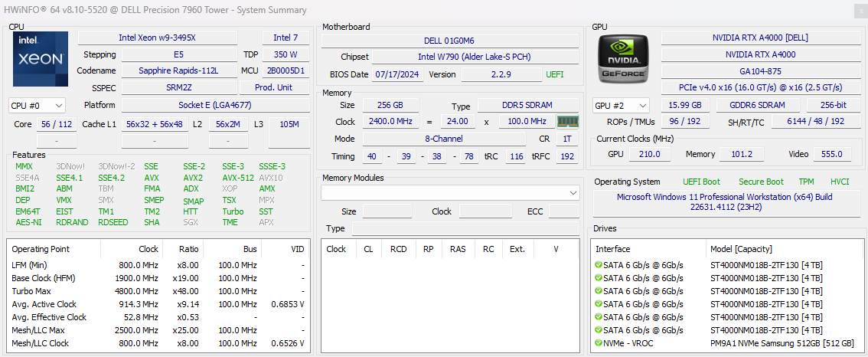Click the DELL 01G0M6 motherboard field
The image size is (868, 357).
(x=449, y=41)
